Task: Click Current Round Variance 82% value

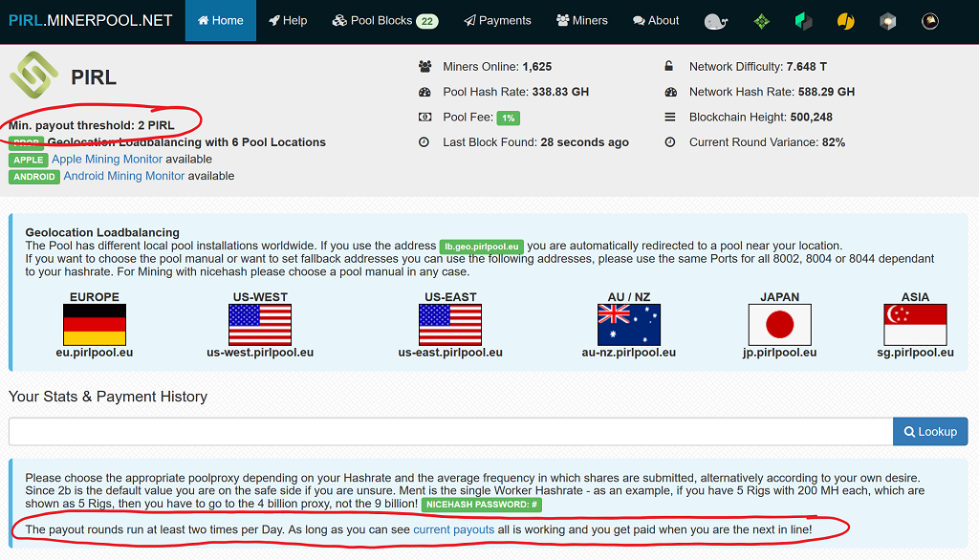Action: pos(834,142)
